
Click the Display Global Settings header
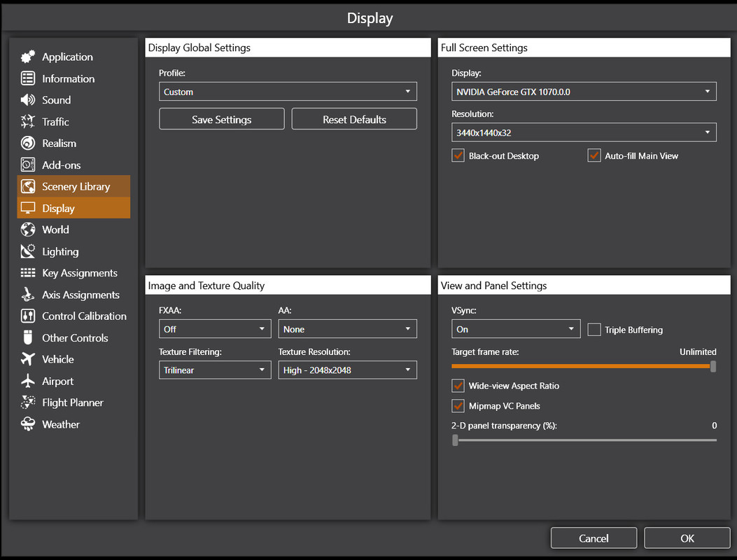(288, 48)
